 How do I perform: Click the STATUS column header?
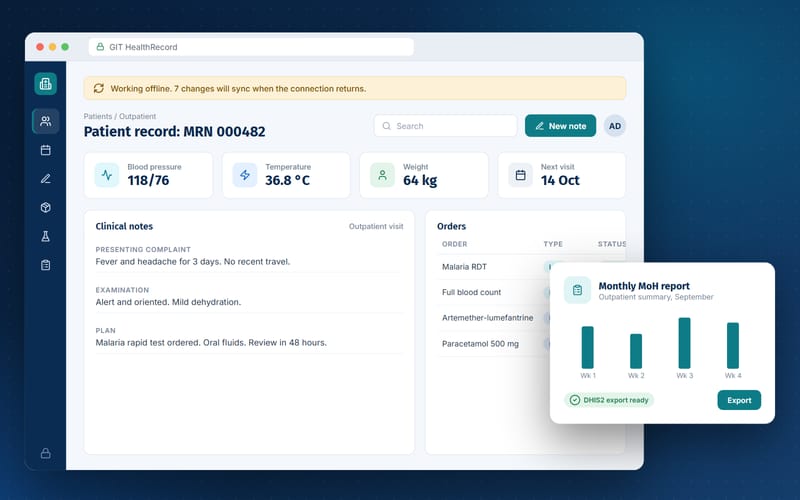612,244
